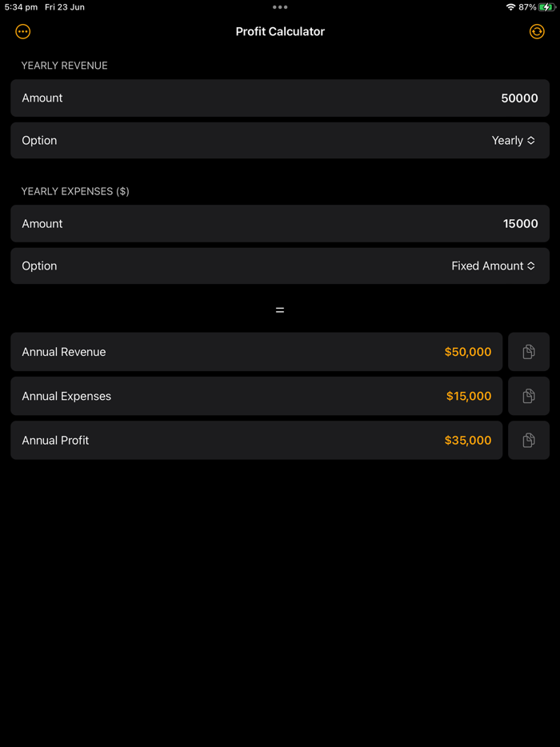Viewport: 560px width, 747px height.
Task: Open the options menu via ellipsis icon
Action: (22, 31)
